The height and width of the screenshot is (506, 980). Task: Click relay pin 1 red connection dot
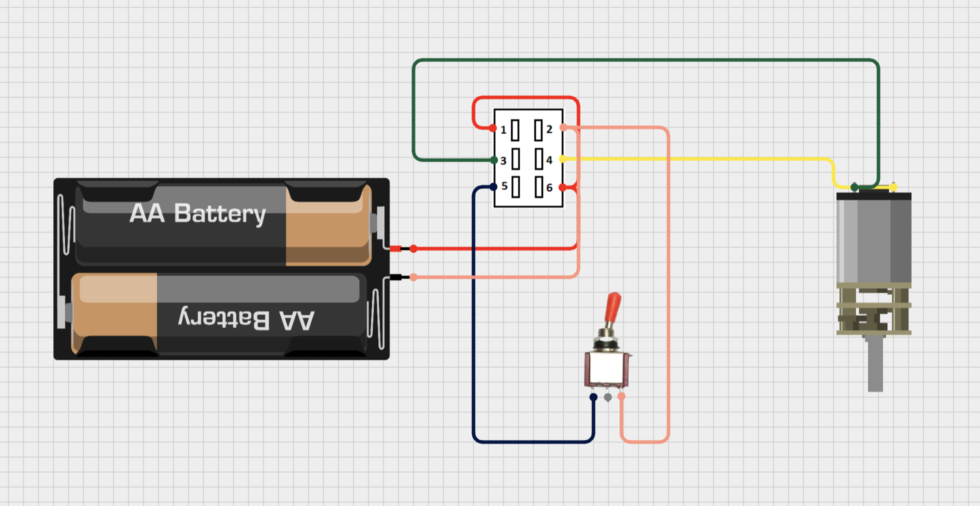click(x=493, y=128)
